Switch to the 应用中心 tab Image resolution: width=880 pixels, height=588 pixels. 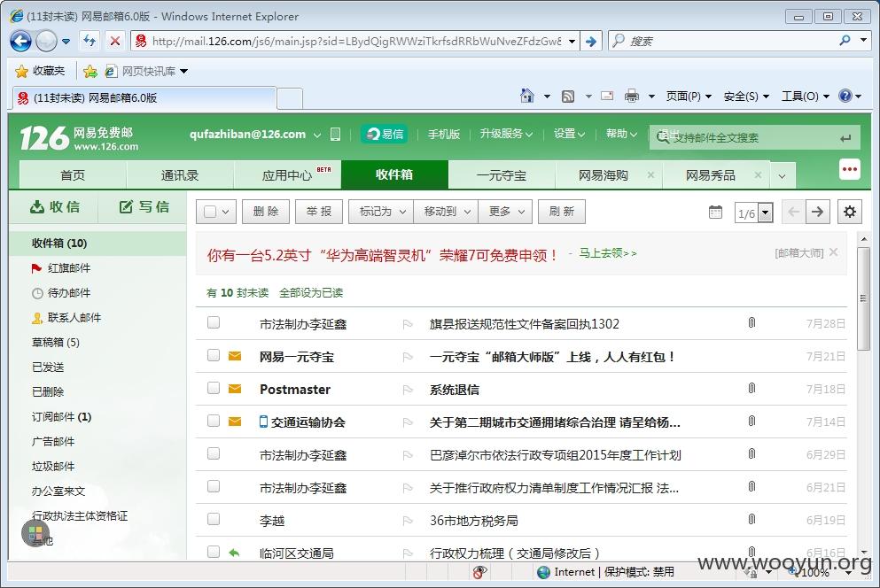pyautogui.click(x=287, y=175)
